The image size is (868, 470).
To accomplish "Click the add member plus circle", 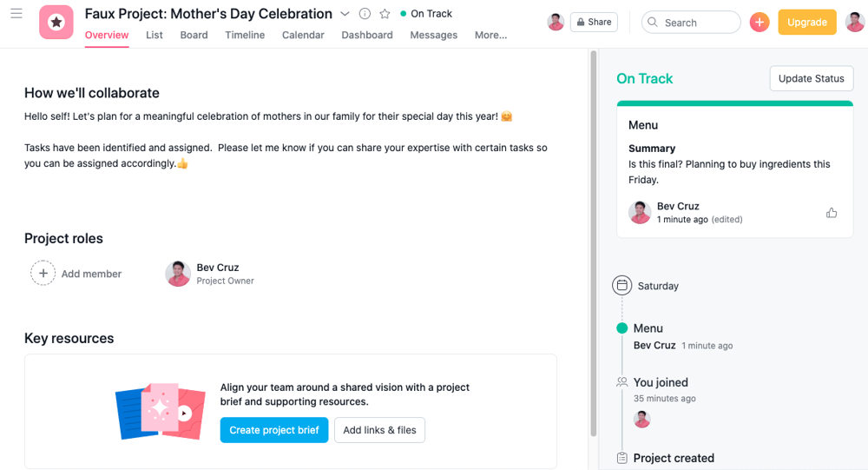I will point(43,274).
